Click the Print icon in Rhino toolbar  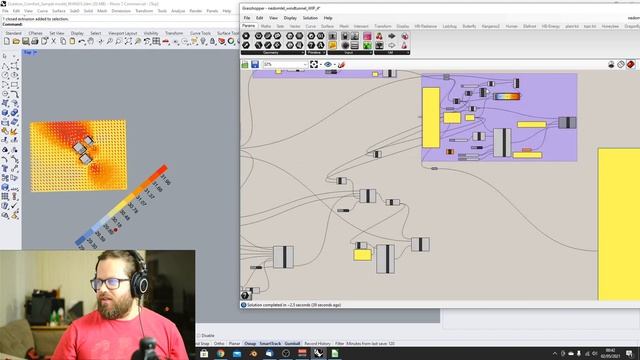pyautogui.click(x=35, y=41)
